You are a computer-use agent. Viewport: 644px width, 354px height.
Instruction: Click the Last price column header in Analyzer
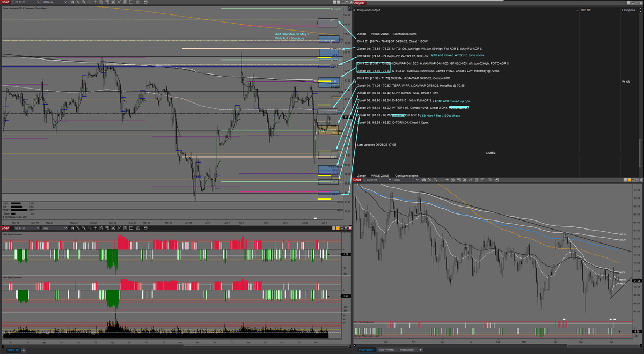[628, 10]
